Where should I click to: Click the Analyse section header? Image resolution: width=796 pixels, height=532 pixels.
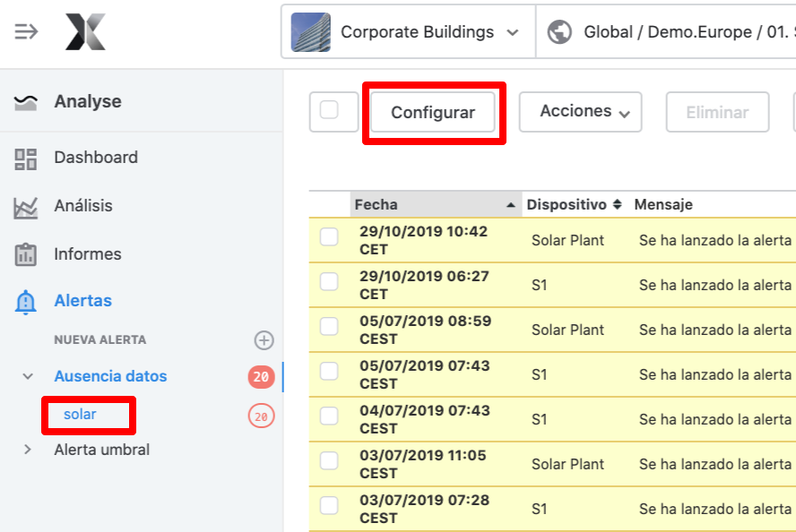tap(88, 101)
